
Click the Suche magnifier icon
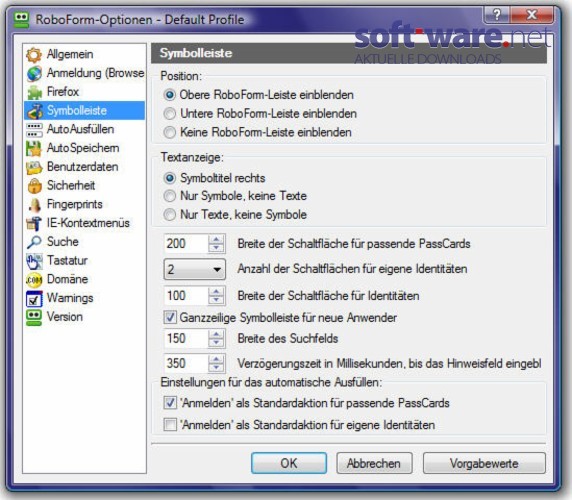[x=34, y=242]
